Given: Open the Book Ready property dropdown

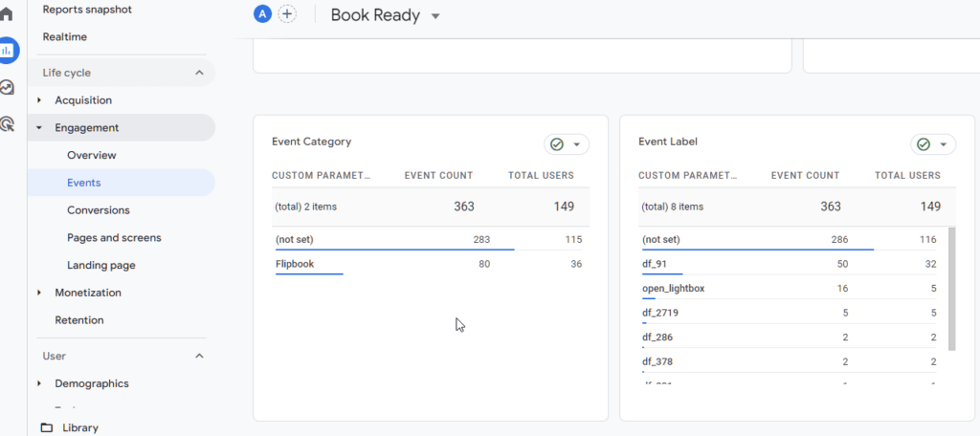Looking at the screenshot, I should [x=435, y=16].
